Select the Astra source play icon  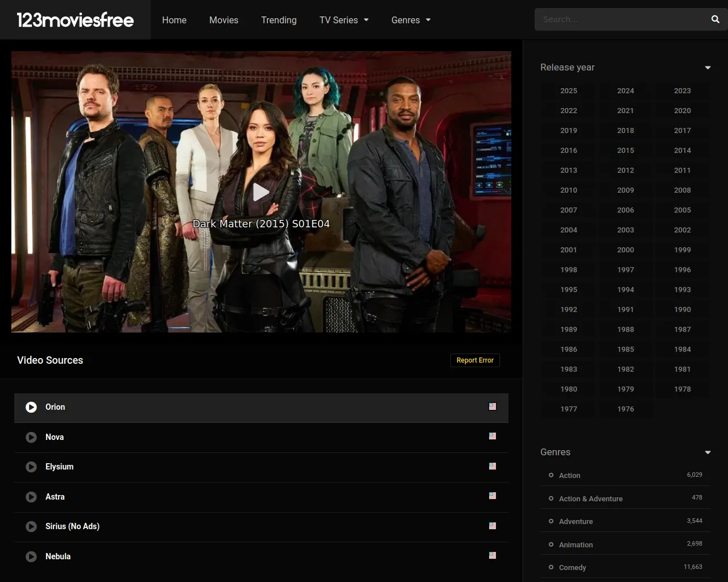(31, 497)
